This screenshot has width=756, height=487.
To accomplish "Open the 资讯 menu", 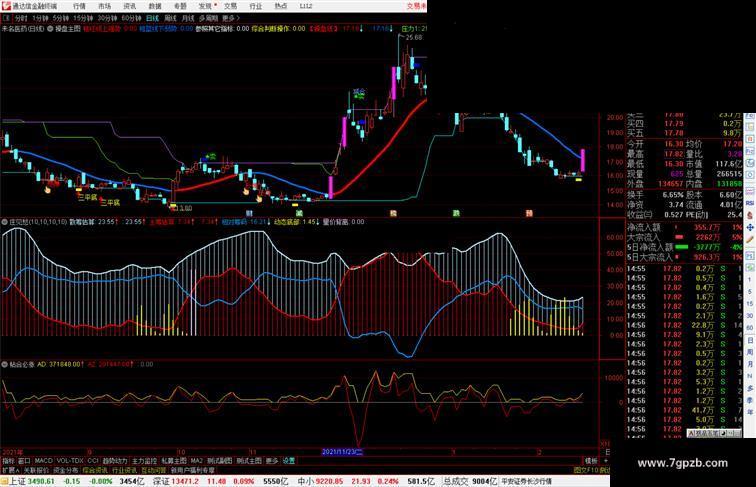I will pos(129,6).
